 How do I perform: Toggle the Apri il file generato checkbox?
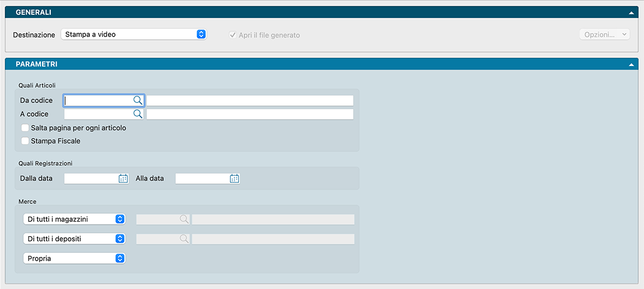233,35
